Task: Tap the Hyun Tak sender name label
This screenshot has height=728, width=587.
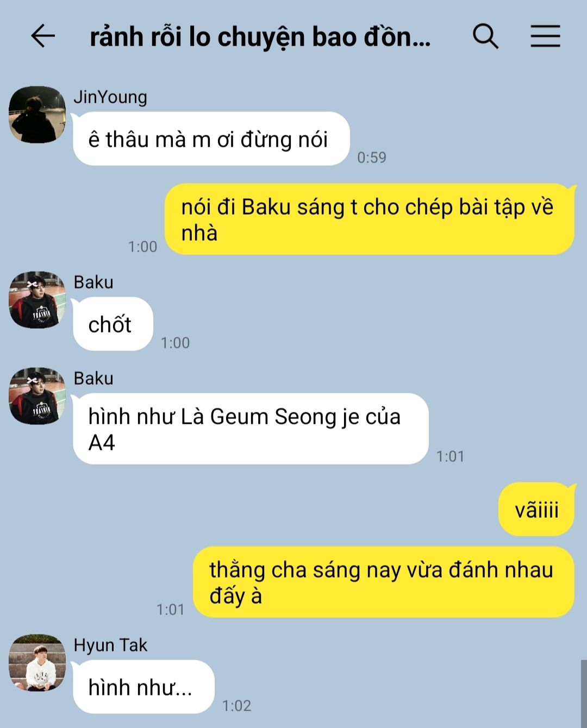Action: tap(110, 645)
